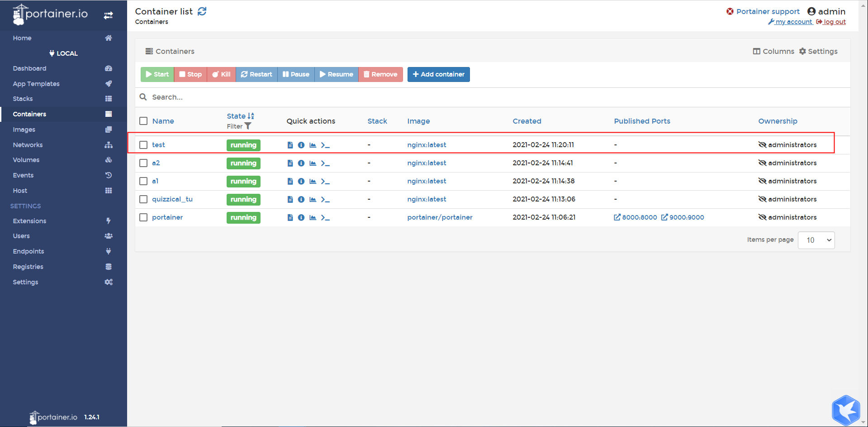Screen dimensions: 868x427
Task: Click the sidebar collapse toggle icon
Action: pos(108,15)
